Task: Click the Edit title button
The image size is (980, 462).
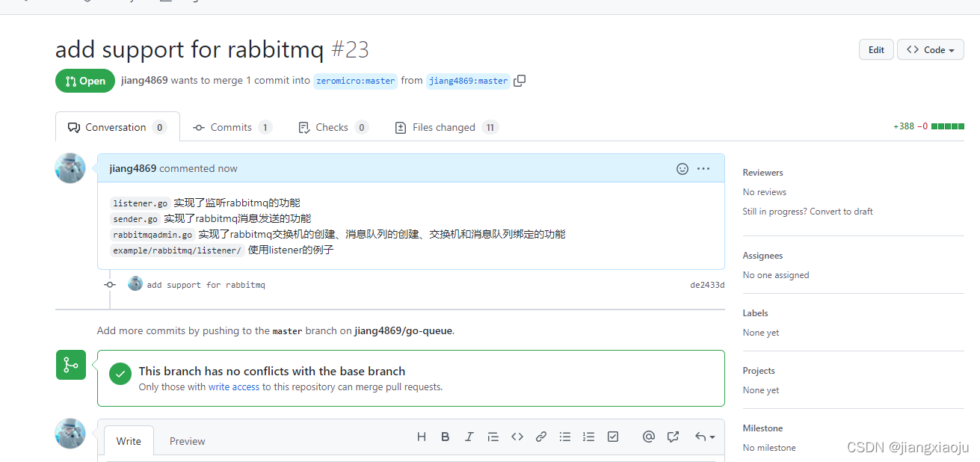Action: point(876,50)
